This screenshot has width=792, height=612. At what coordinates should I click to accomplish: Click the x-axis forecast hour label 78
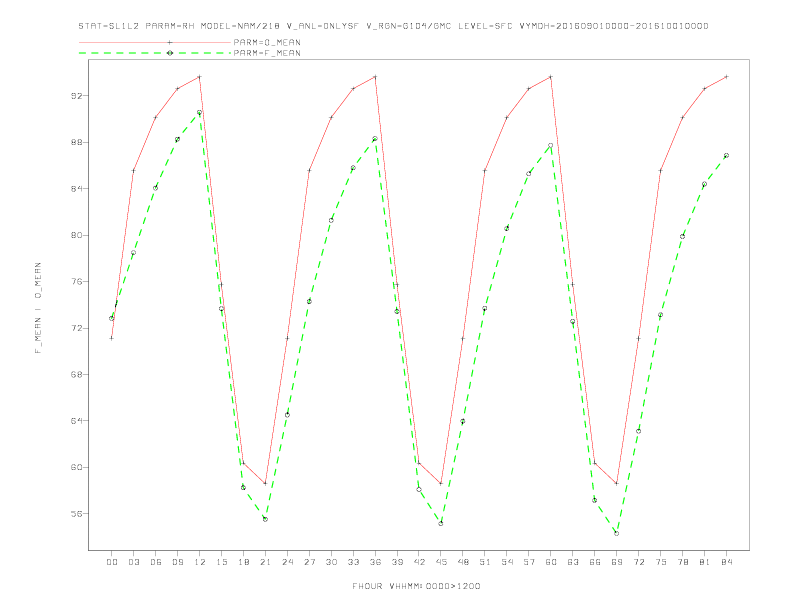click(x=683, y=562)
